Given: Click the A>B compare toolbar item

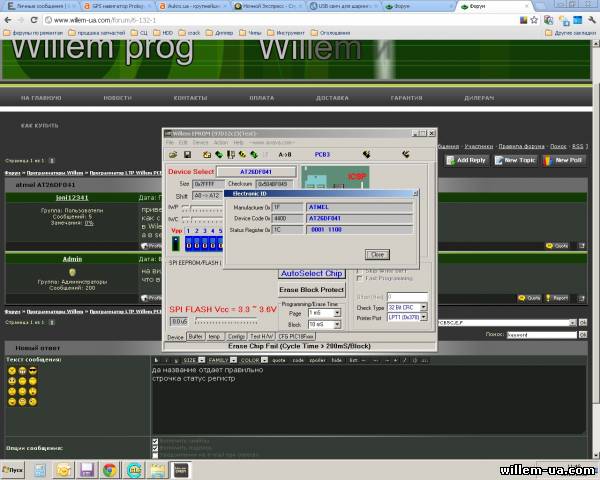Looking at the screenshot, I should 285,155.
